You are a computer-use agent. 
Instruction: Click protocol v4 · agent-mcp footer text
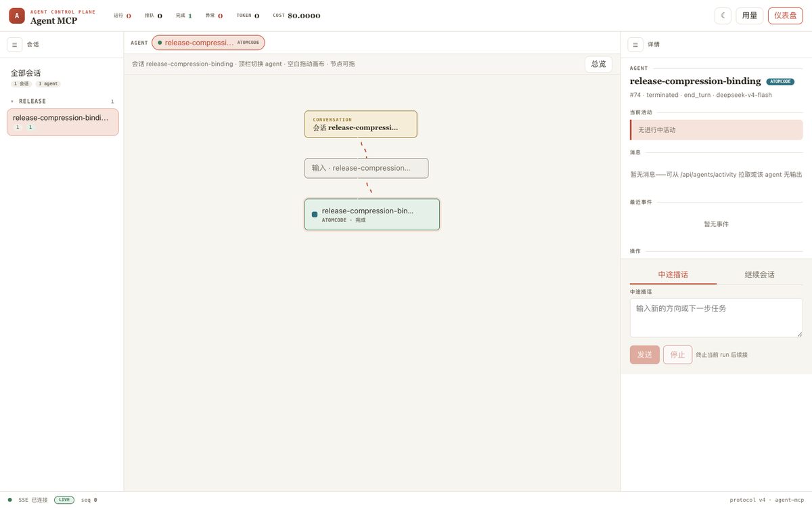(767, 500)
